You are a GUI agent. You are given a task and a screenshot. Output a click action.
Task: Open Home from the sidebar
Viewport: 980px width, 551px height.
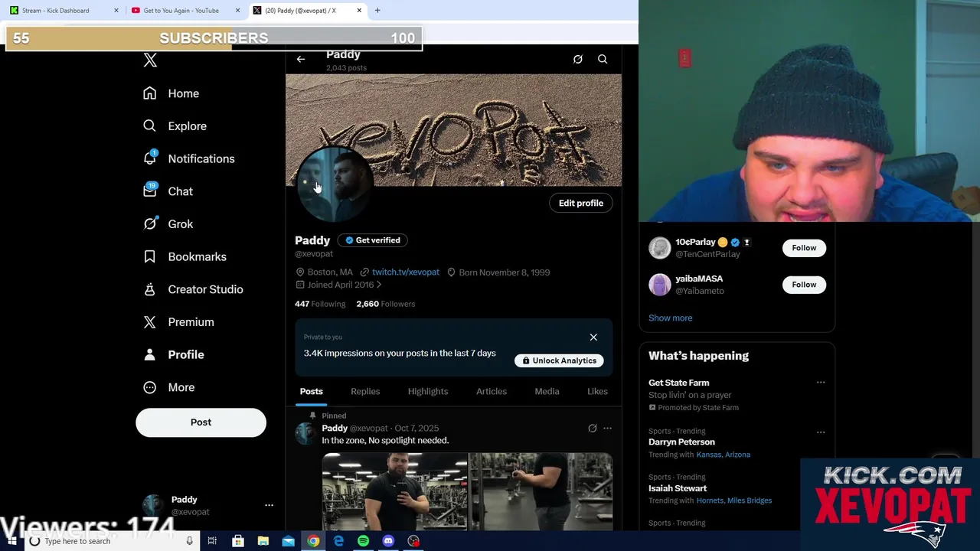[x=171, y=93]
